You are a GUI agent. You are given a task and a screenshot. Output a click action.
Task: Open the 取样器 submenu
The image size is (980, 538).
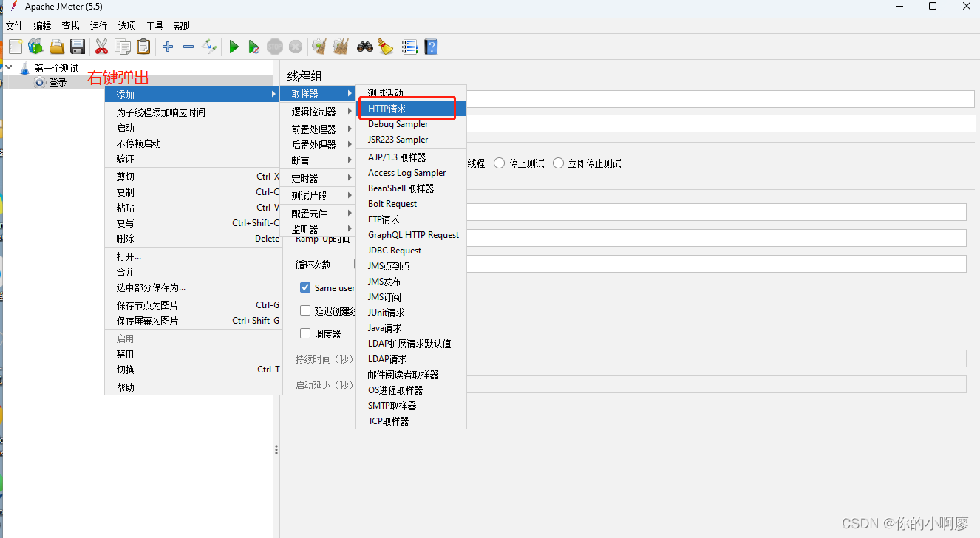[x=318, y=94]
